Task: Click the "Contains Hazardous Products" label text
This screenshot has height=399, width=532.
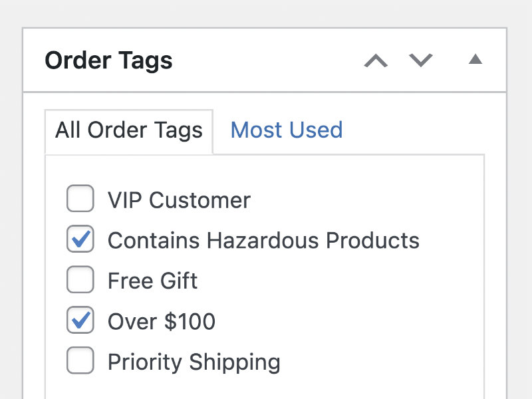Action: [263, 240]
